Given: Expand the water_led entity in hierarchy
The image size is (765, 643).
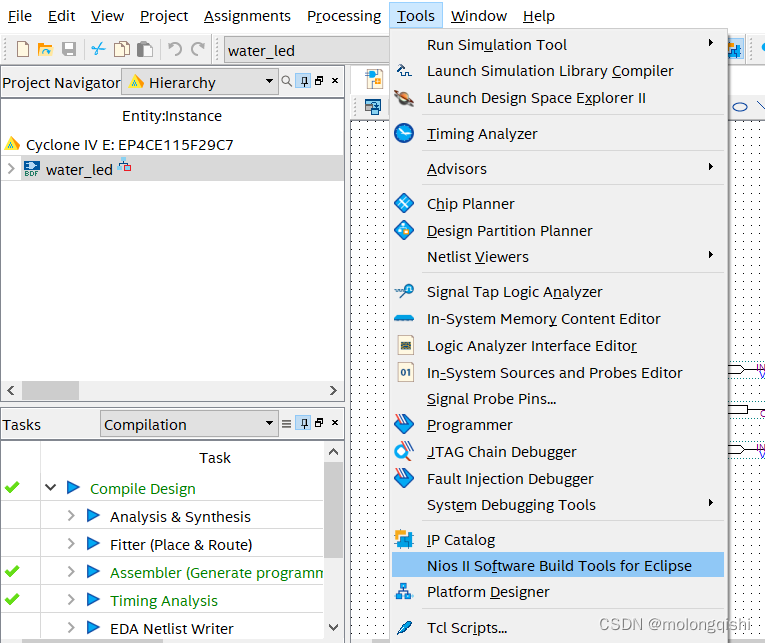Looking at the screenshot, I should (x=11, y=169).
